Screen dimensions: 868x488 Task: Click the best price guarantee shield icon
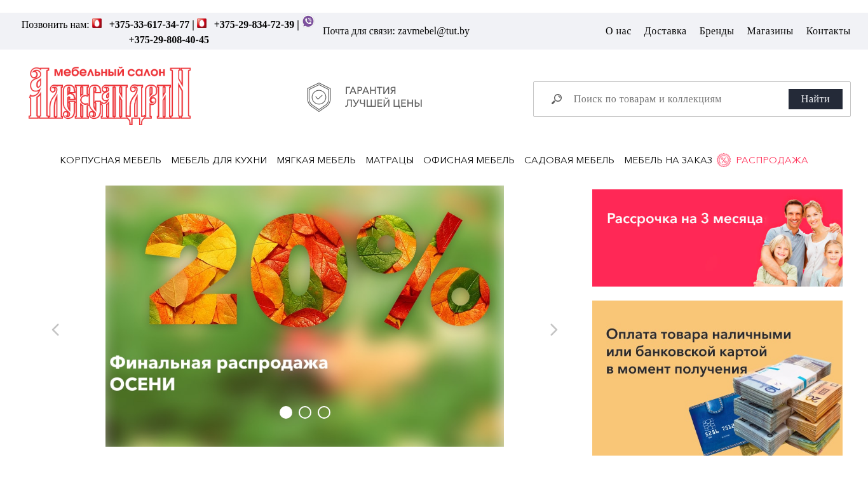pyautogui.click(x=319, y=97)
